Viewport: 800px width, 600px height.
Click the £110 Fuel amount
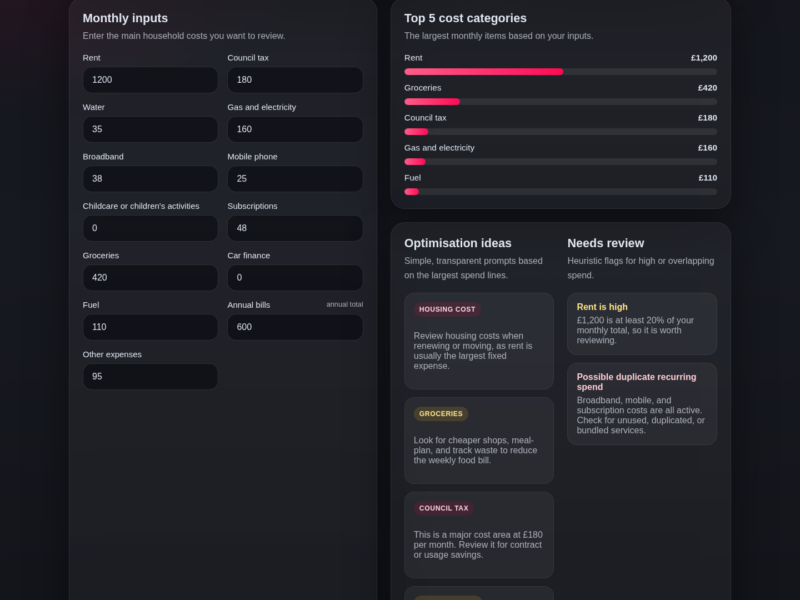click(x=708, y=178)
